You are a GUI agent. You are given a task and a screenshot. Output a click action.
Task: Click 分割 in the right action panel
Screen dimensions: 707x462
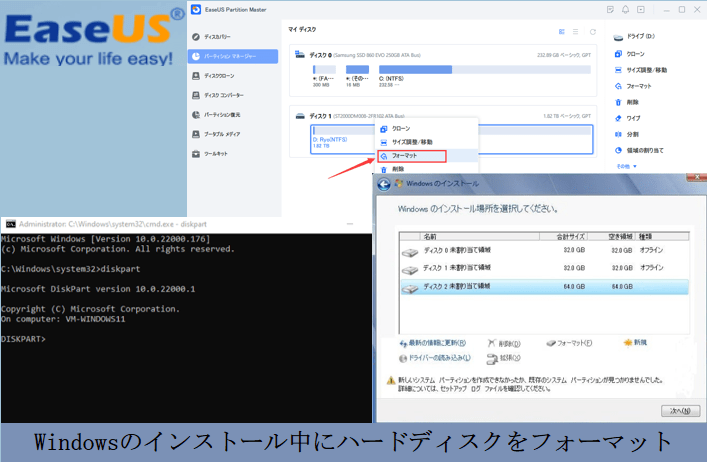[627, 134]
